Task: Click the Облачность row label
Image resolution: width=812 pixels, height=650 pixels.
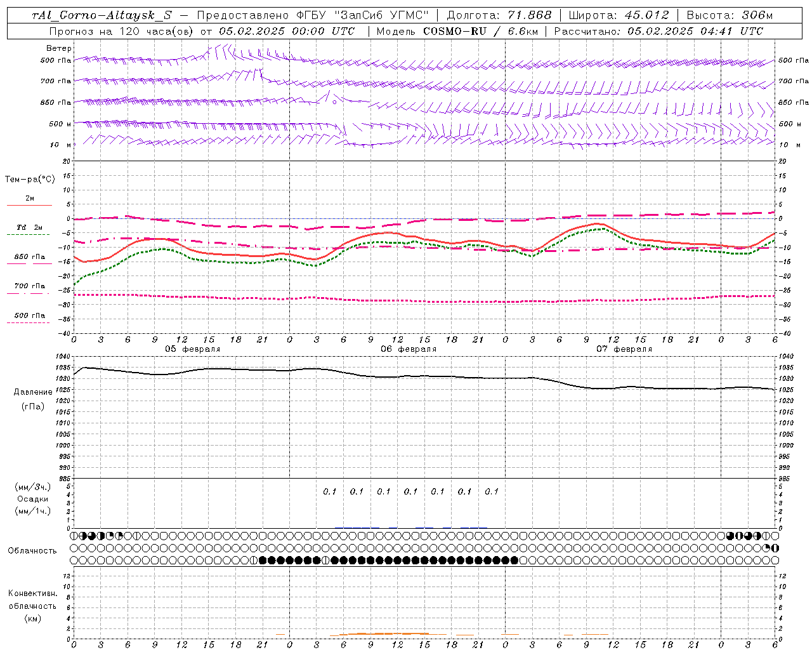Action: click(x=32, y=551)
